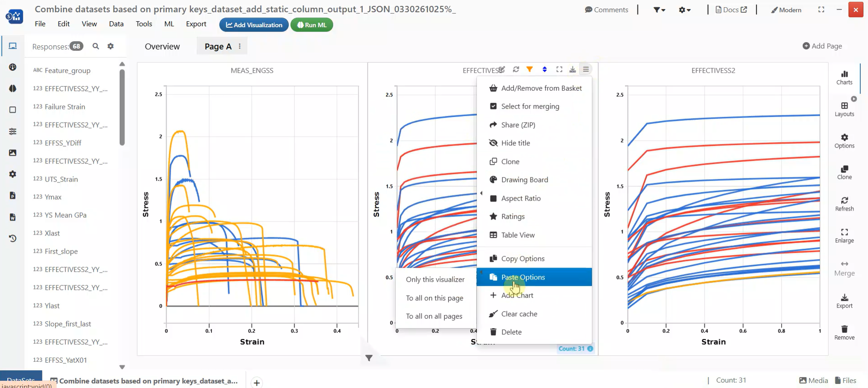Open the settings gear dropdown in top bar
The height and width of the screenshot is (388, 868).
click(684, 10)
